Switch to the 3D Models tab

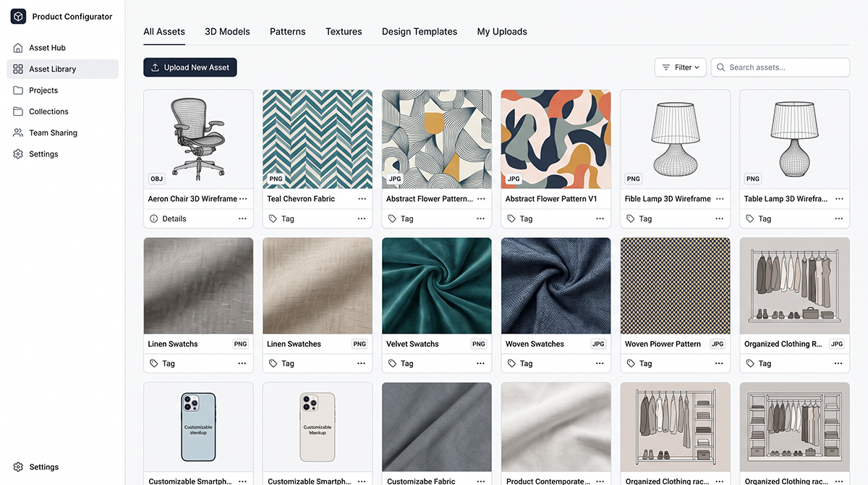(227, 32)
